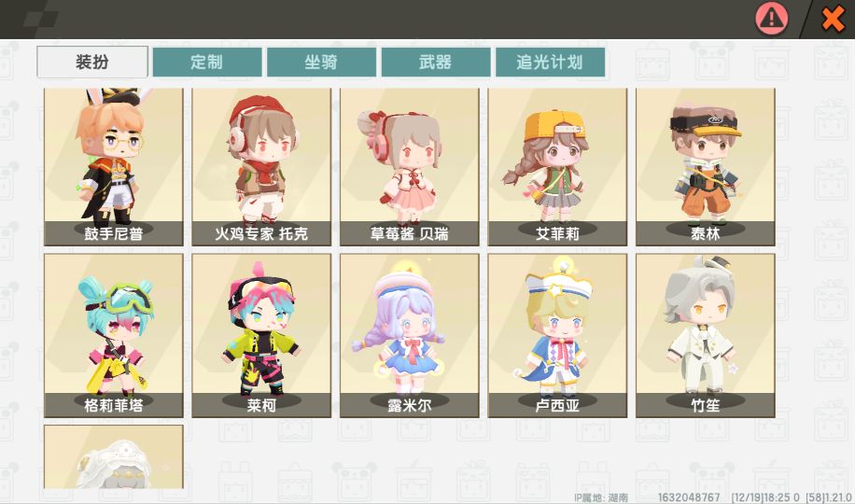Choose the 草莓酱 贝瑞 outfit
This screenshot has width=855, height=504.
click(x=410, y=167)
